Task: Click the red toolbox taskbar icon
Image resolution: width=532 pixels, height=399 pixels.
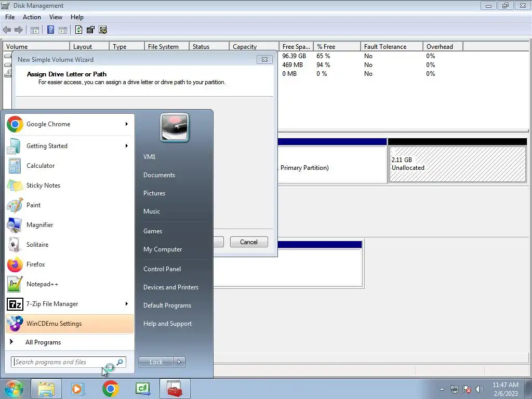Action: 175,389
